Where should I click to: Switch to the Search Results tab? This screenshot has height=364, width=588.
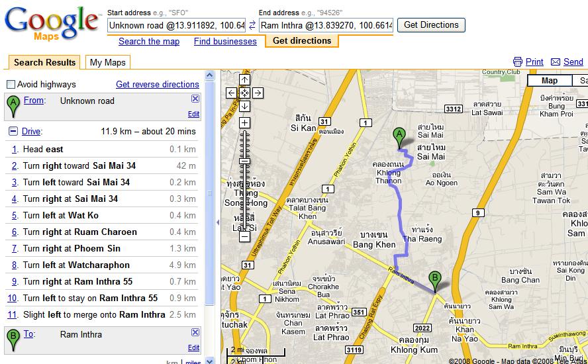point(44,62)
